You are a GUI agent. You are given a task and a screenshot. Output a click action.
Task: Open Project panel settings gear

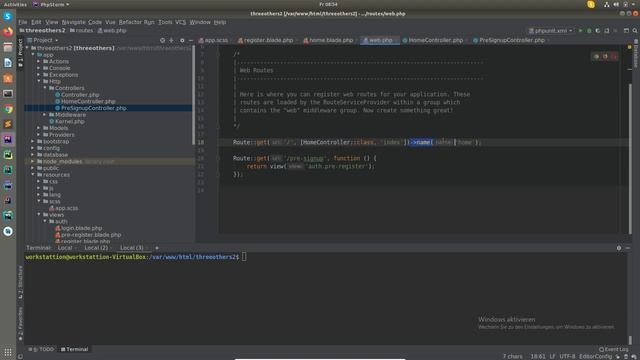(x=182, y=40)
